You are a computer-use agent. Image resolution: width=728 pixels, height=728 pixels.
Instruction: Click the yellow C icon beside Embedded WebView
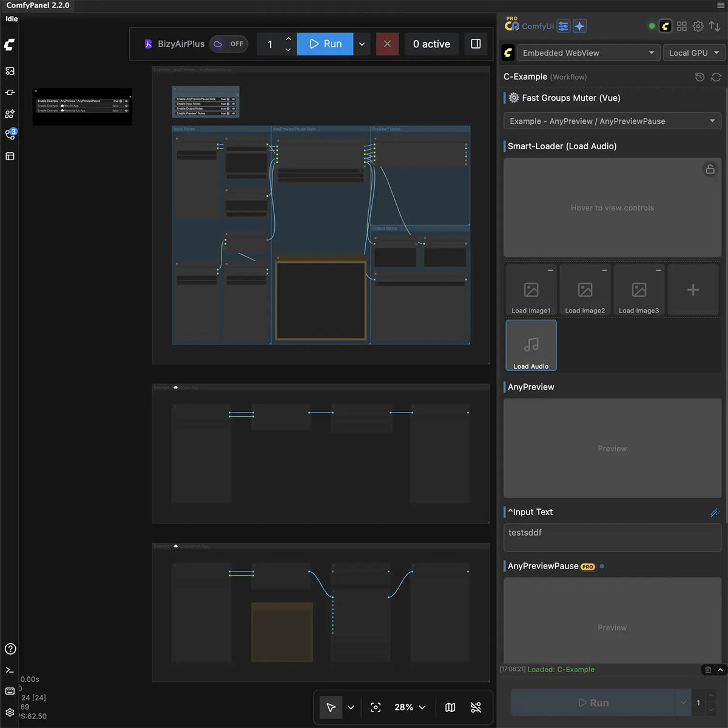(x=508, y=53)
